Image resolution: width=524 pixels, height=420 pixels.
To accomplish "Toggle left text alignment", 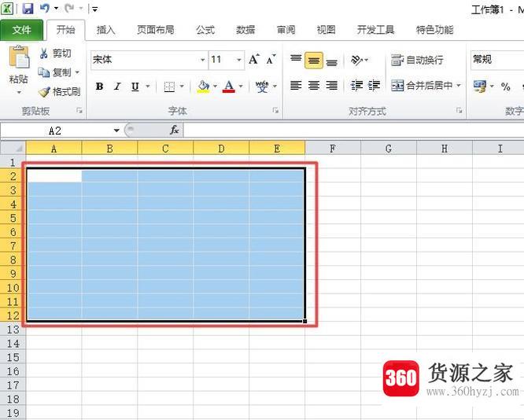I will point(296,86).
